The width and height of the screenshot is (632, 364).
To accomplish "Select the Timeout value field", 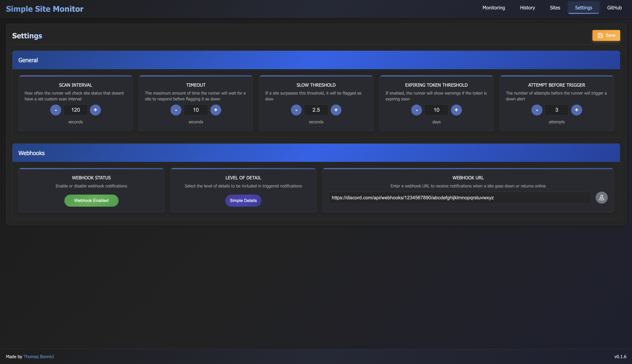I will coord(196,110).
